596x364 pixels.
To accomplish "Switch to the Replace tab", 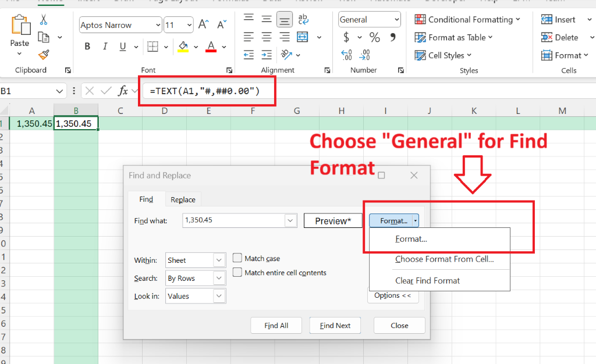I will point(183,199).
